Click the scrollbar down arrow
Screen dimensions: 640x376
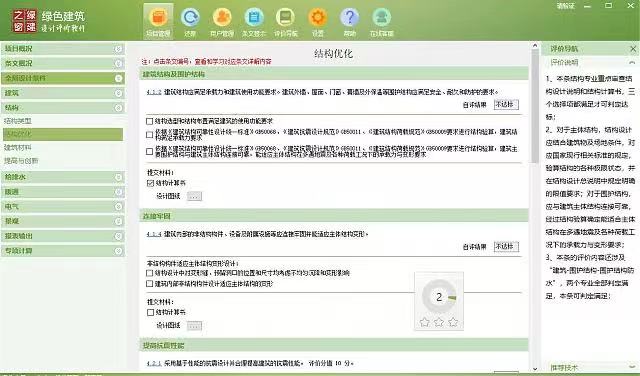535,368
